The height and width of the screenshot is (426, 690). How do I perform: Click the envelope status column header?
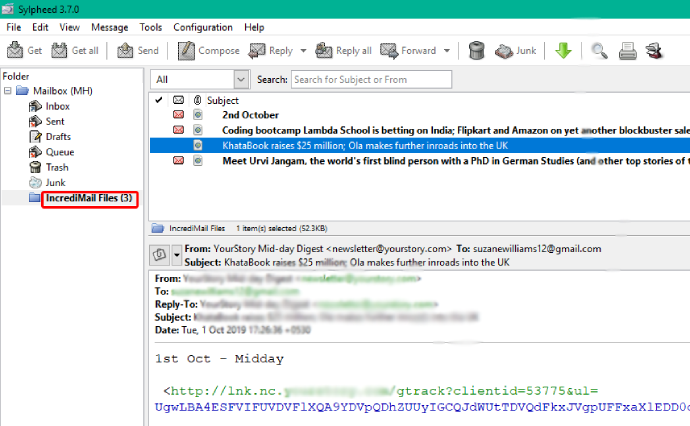178,100
